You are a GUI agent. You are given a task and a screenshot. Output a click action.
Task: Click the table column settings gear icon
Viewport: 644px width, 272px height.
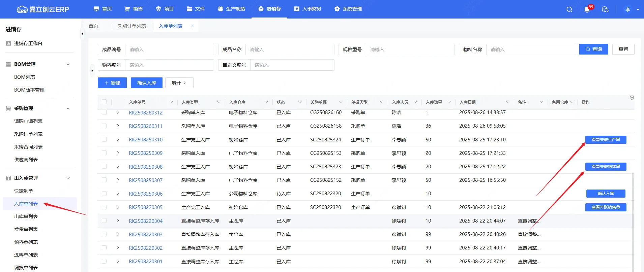(x=632, y=98)
